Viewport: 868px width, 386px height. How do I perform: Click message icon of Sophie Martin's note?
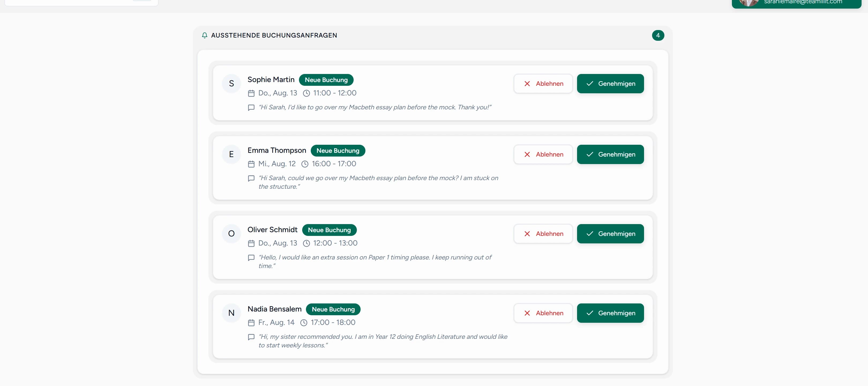coord(251,107)
